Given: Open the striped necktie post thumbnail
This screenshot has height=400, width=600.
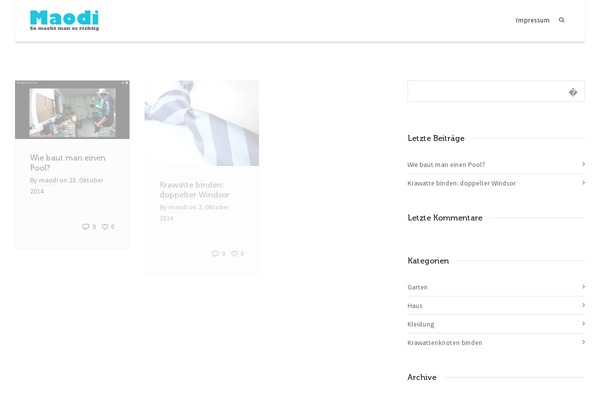Looking at the screenshot, I should pos(202,123).
